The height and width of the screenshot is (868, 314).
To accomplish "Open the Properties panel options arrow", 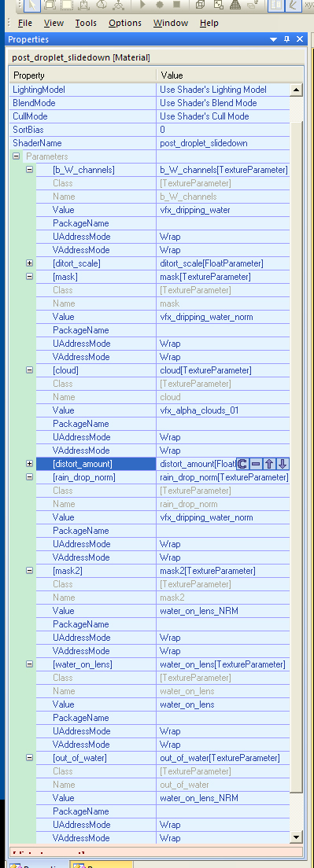I will (274, 40).
